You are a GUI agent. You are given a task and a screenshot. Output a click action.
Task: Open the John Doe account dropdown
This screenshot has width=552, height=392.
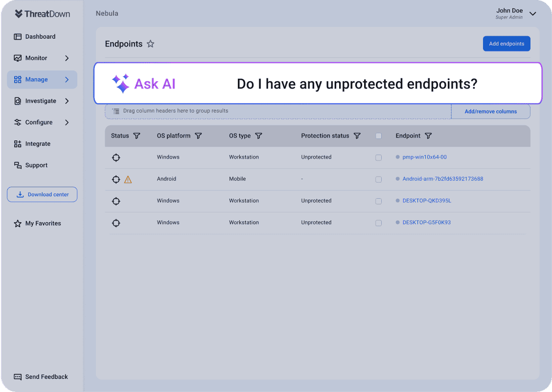point(532,14)
